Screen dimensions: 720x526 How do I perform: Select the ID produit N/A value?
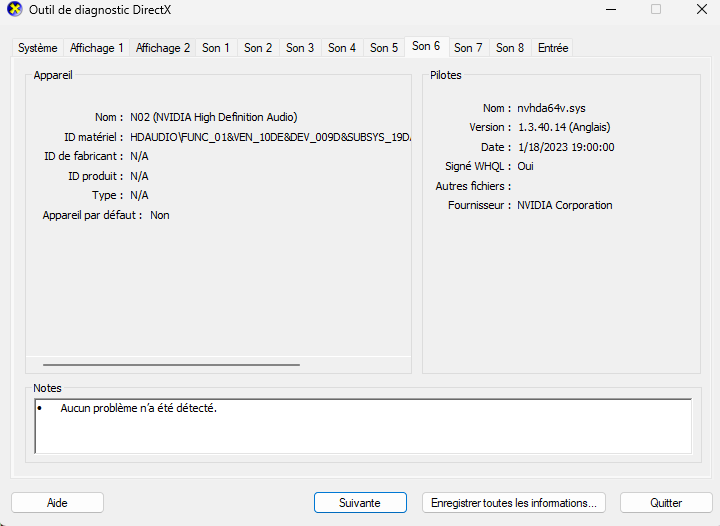139,176
